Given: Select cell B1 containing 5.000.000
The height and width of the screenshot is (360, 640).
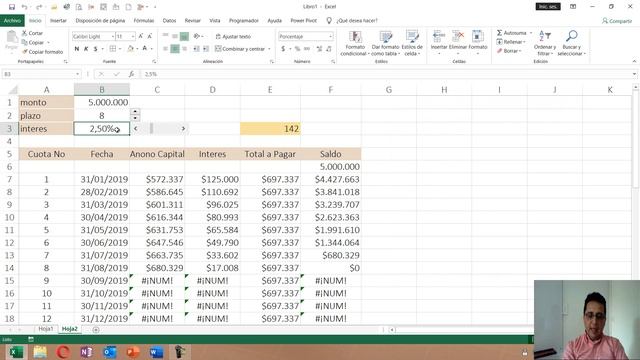Looking at the screenshot, I should point(102,102).
